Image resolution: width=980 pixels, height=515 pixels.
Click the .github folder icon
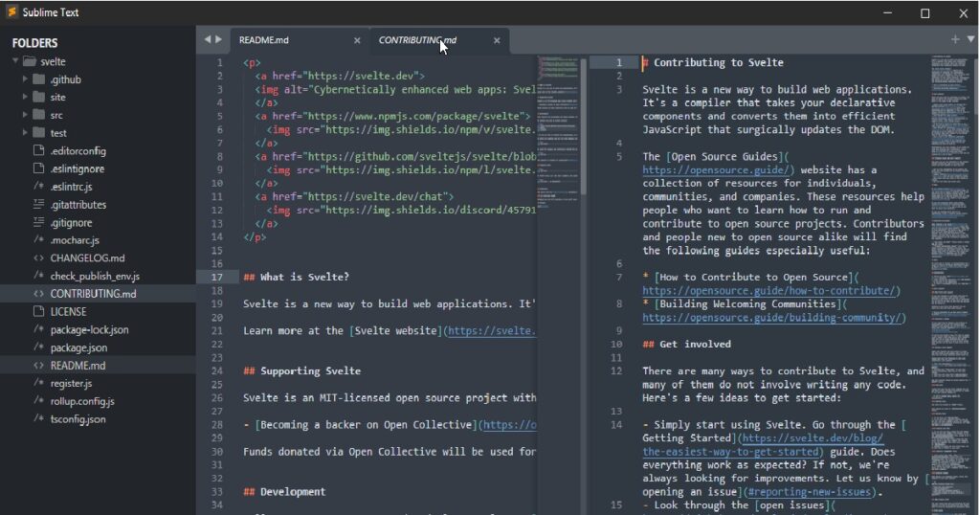pos(38,79)
